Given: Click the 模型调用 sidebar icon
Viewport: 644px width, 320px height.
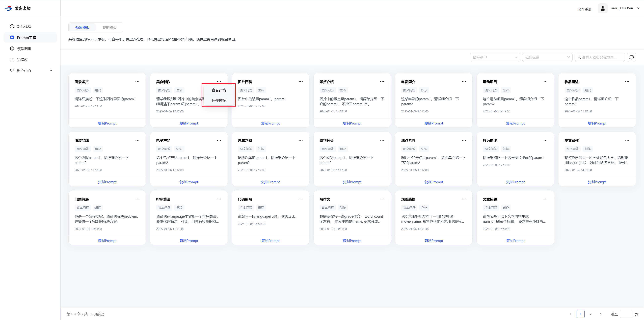Looking at the screenshot, I should (12, 48).
